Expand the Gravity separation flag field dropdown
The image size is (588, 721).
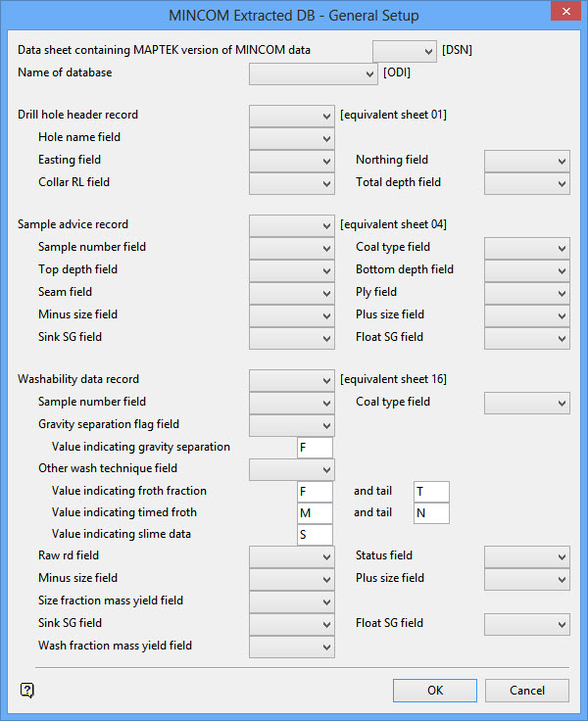coord(292,426)
